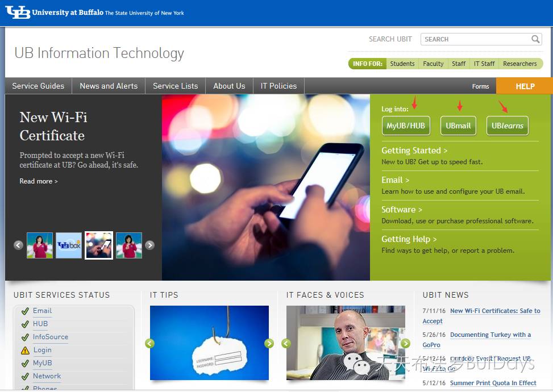Click green checkmark beside MyUB status
Image resolution: width=553 pixels, height=392 pixels.
[x=25, y=364]
